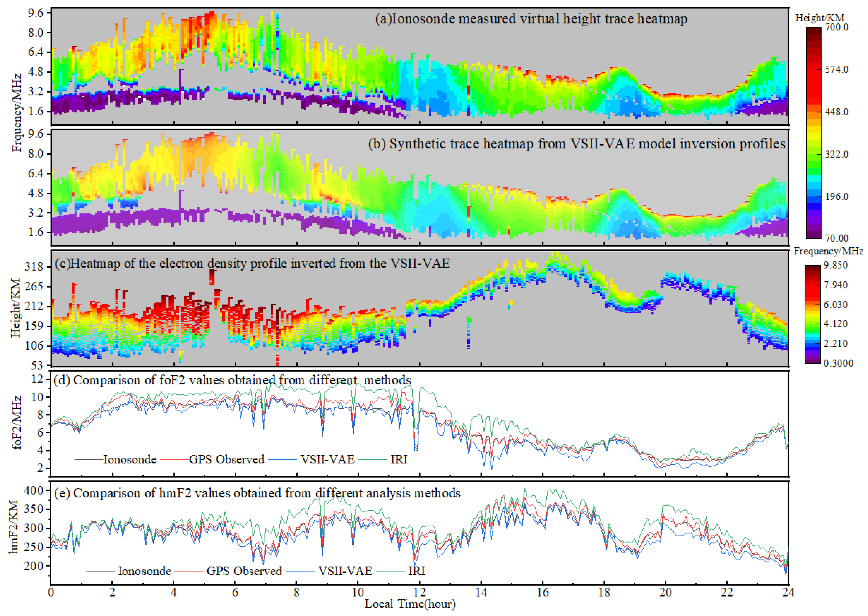The height and width of the screenshot is (616, 868).
Task: Click the Local Time(hour) x-axis label
Action: 410,604
